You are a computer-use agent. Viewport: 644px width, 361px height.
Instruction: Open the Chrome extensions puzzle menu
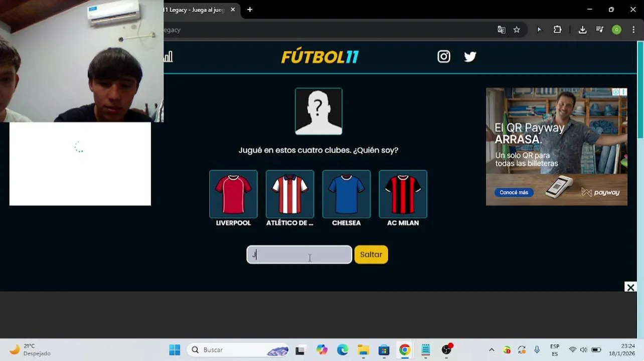pos(557,30)
